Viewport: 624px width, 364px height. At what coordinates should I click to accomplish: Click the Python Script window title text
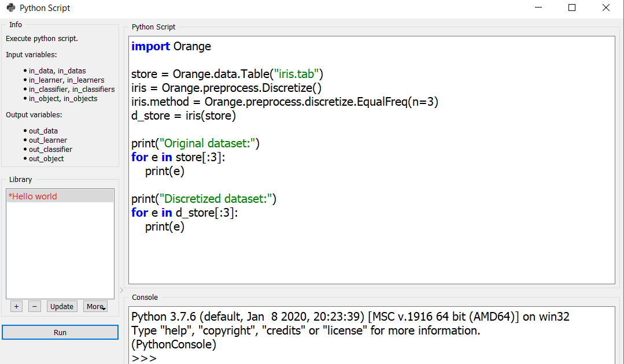tap(45, 8)
